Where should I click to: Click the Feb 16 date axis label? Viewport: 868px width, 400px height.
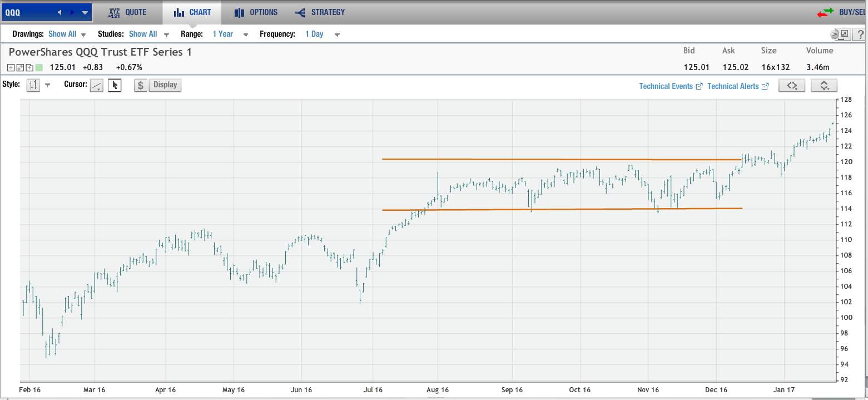[x=31, y=389]
